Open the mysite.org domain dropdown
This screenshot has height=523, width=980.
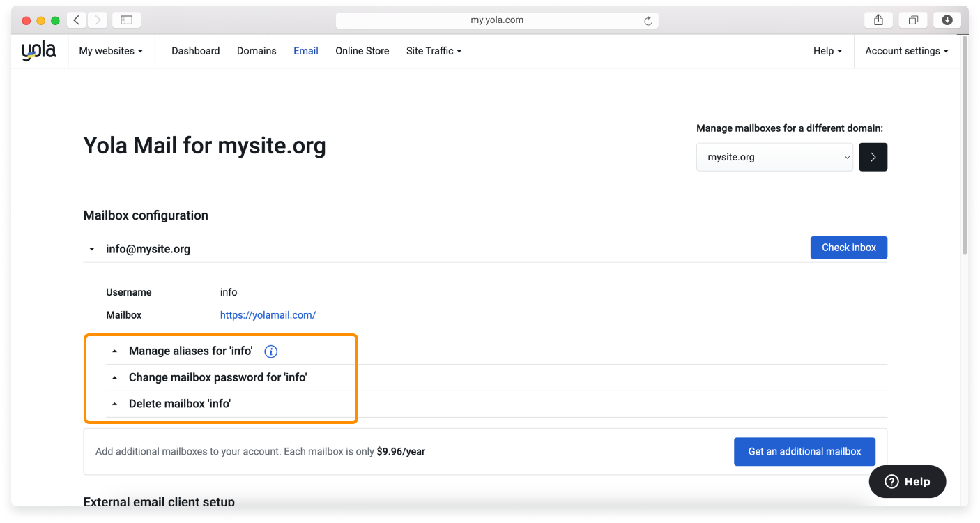(774, 157)
